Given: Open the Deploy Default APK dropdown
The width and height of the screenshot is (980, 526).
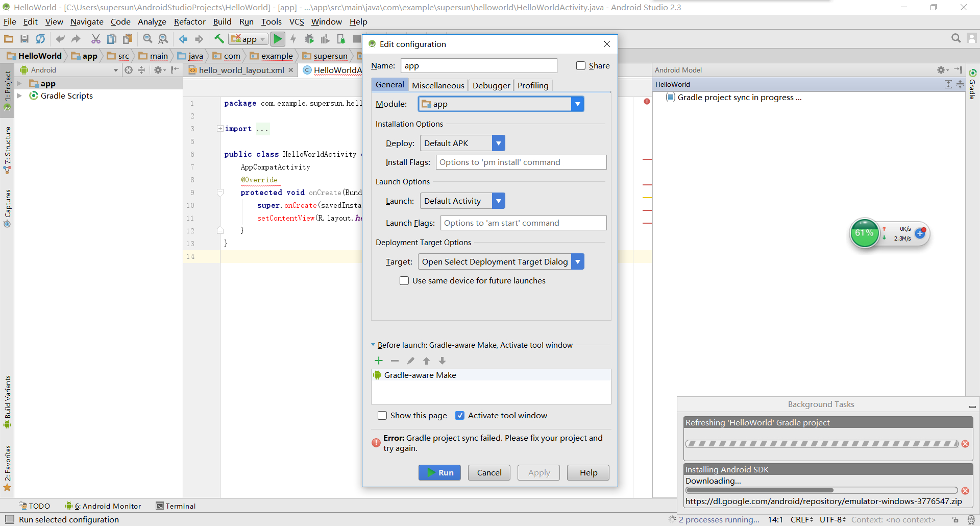Looking at the screenshot, I should pyautogui.click(x=499, y=144).
